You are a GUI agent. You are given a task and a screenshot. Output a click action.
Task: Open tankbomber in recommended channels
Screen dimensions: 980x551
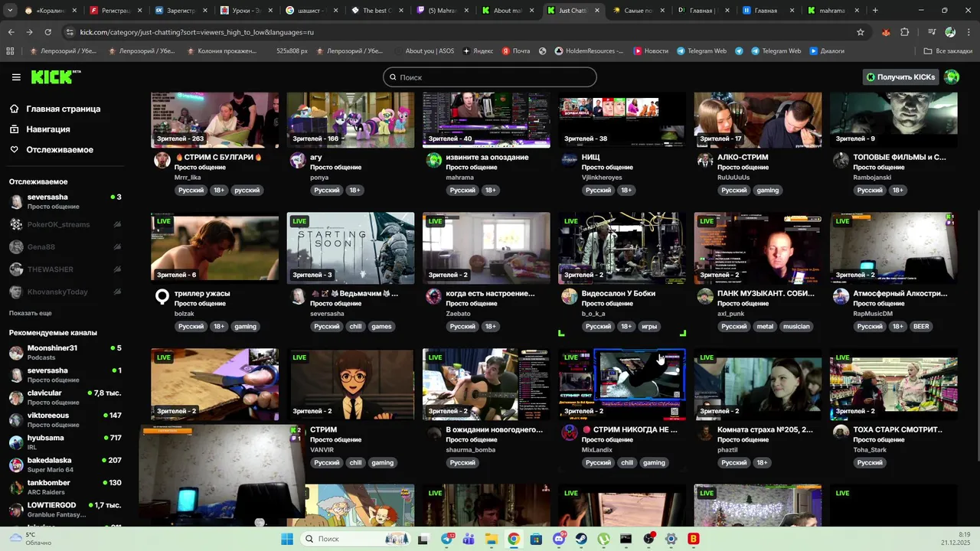(65, 487)
